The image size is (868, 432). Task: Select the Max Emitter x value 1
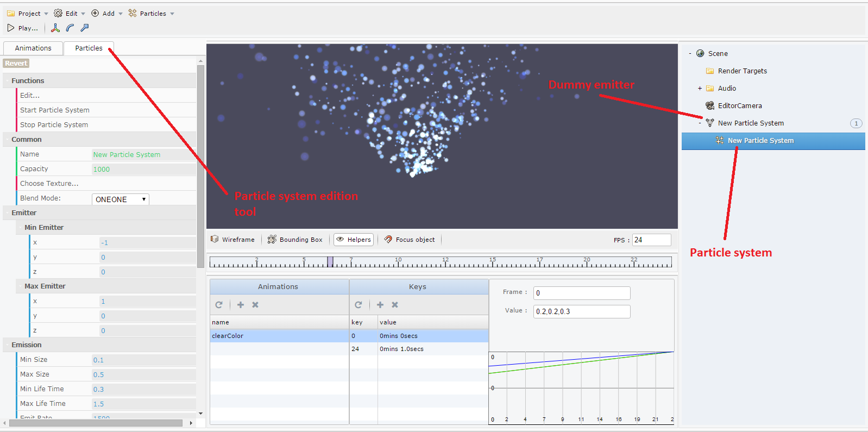[147, 301]
